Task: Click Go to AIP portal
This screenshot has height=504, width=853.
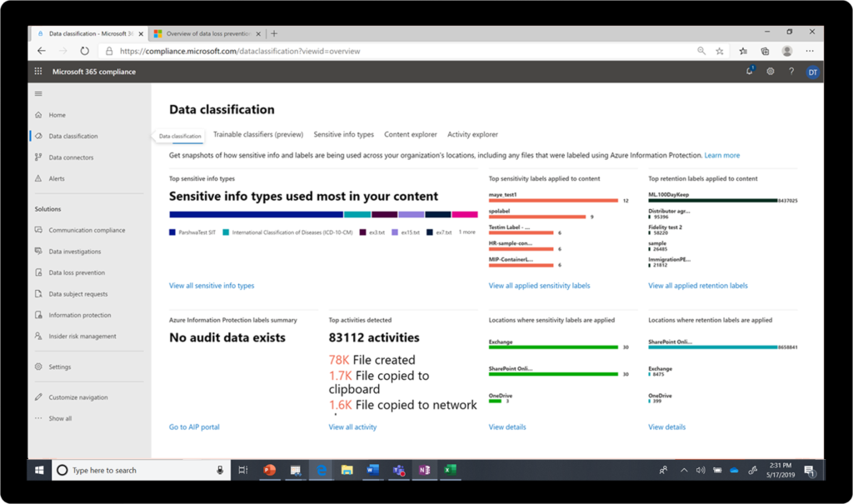Action: click(193, 427)
